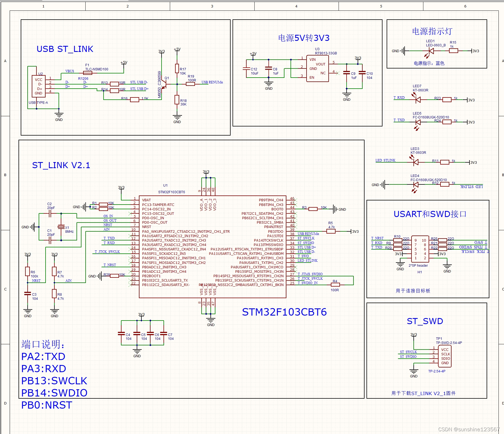Viewport: 504px width, 434px height.
Task: Click the H1 2*5P header symbol
Action: (420, 249)
